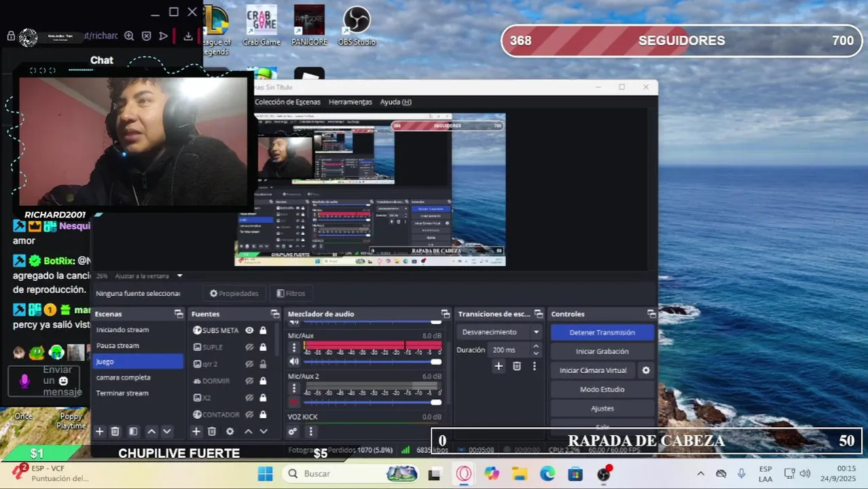Adjust the Mic/Aux volume slider
Viewport: 868px width, 489px height.
tap(372, 361)
